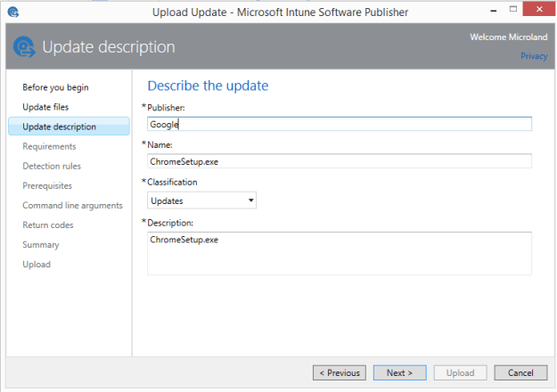Open the Privacy link

534,56
